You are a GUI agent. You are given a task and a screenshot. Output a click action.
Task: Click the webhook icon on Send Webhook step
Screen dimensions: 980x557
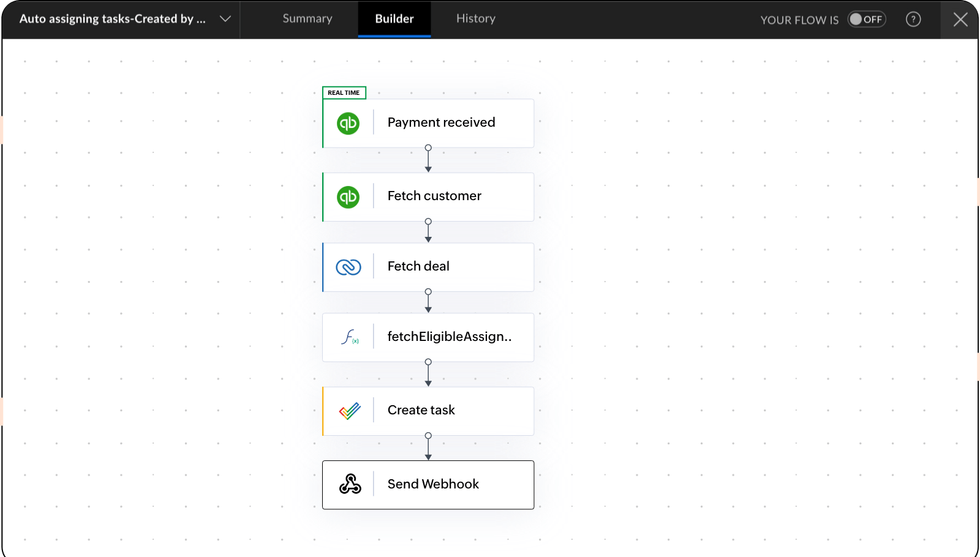(350, 484)
